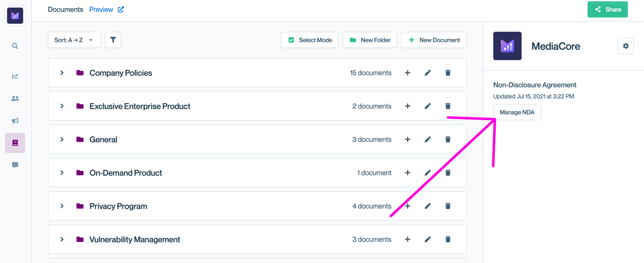This screenshot has width=644, height=263.
Task: Open the Sort A to Z dropdown
Action: [74, 40]
